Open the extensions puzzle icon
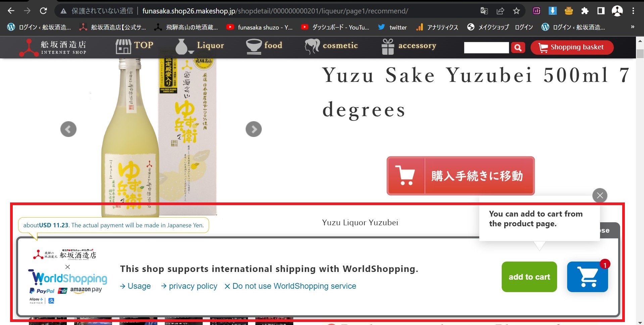The image size is (644, 325). (585, 11)
